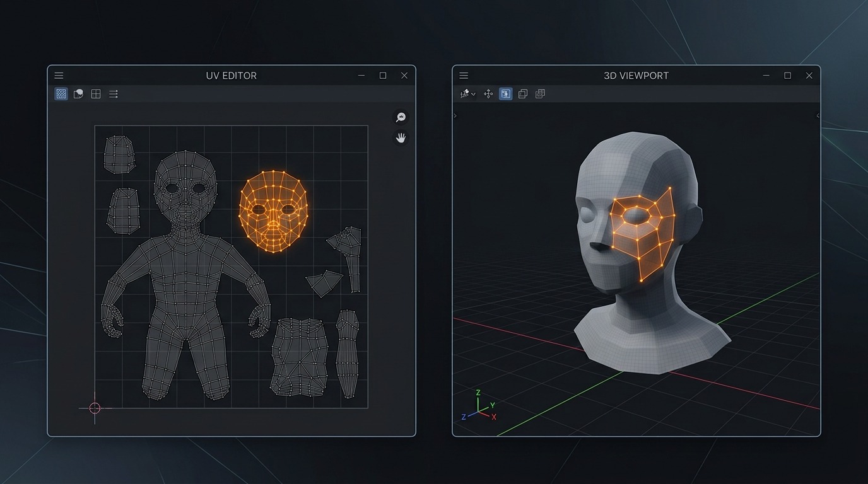Open the mode dropdown in 3D Viewport toolbar
Image resolution: width=868 pixels, height=484 pixels.
click(467, 94)
